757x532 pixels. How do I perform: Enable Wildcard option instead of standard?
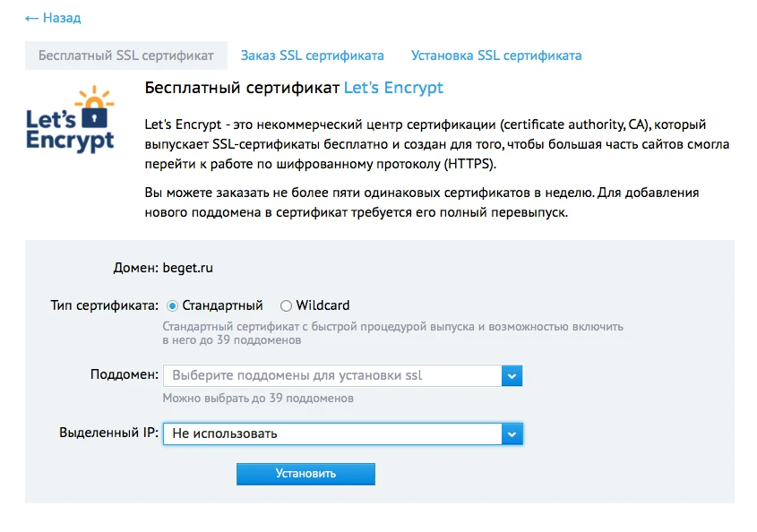[285, 305]
